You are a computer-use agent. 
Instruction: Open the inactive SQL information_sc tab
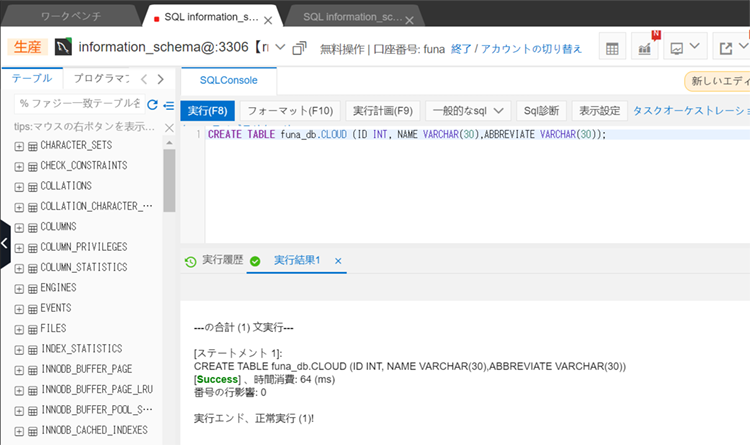coord(352,17)
